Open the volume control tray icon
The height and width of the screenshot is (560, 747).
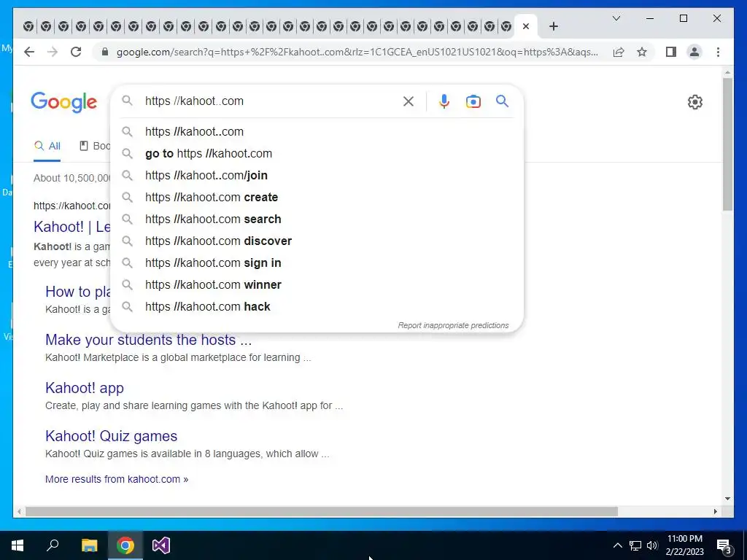click(652, 545)
